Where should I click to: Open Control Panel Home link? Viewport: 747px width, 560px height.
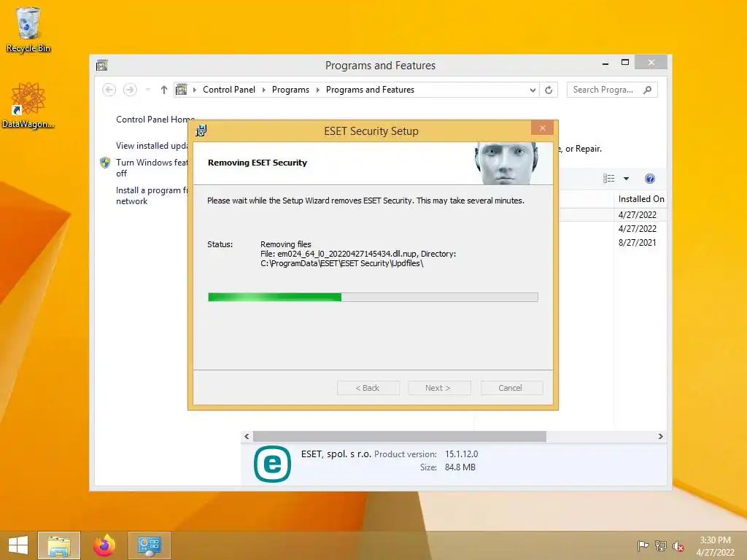[155, 120]
